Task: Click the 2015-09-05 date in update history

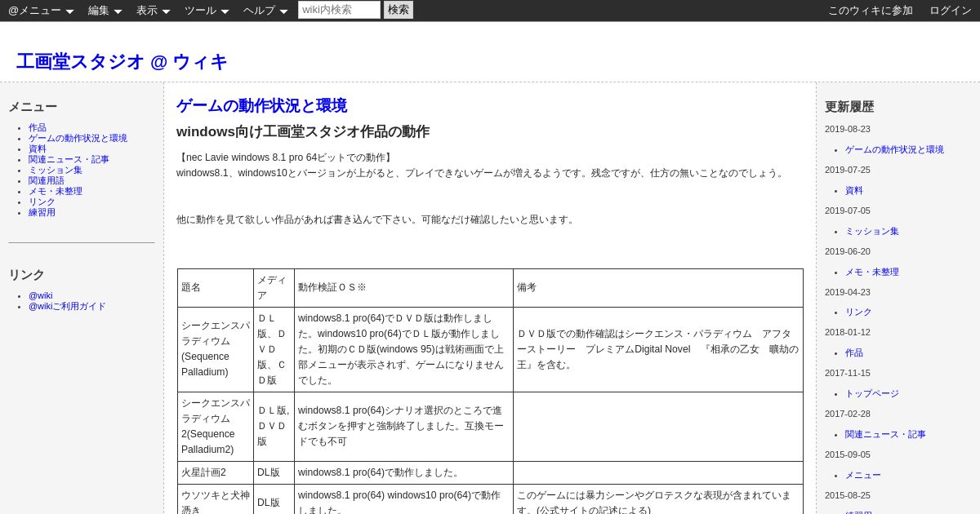Action: tap(847, 454)
